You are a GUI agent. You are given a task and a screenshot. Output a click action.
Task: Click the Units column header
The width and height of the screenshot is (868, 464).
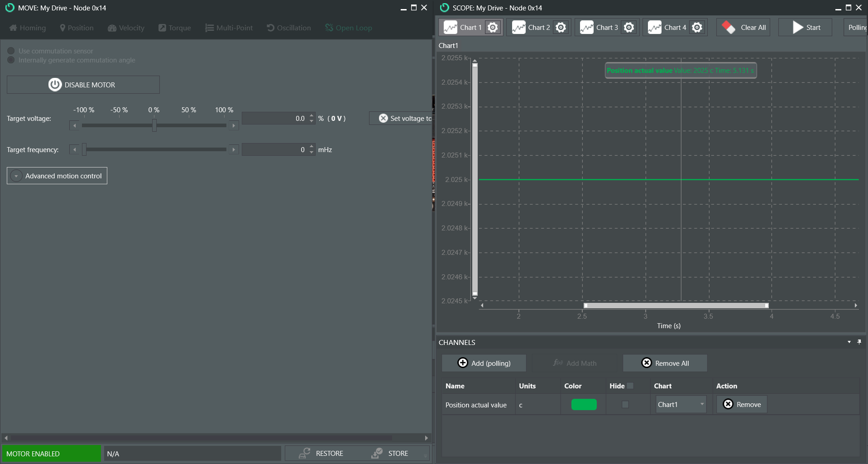528,386
